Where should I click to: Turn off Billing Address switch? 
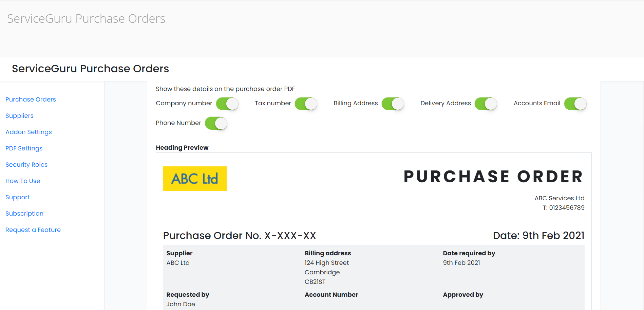pyautogui.click(x=393, y=104)
